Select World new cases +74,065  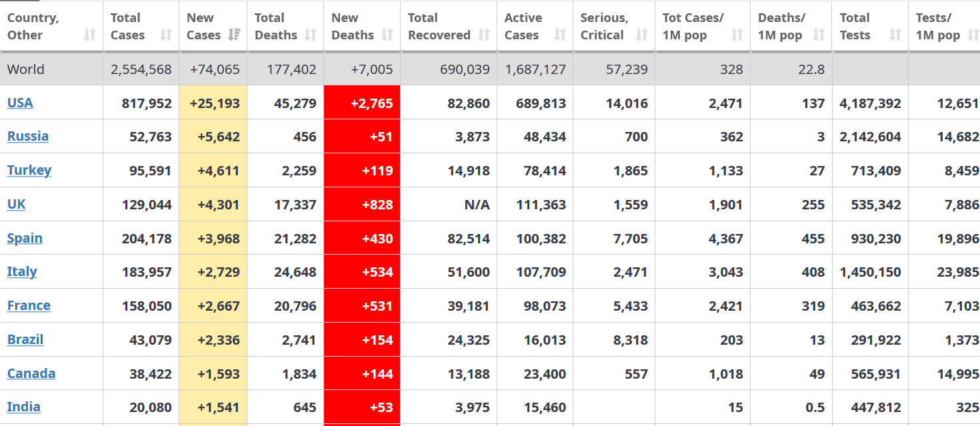click(215, 69)
